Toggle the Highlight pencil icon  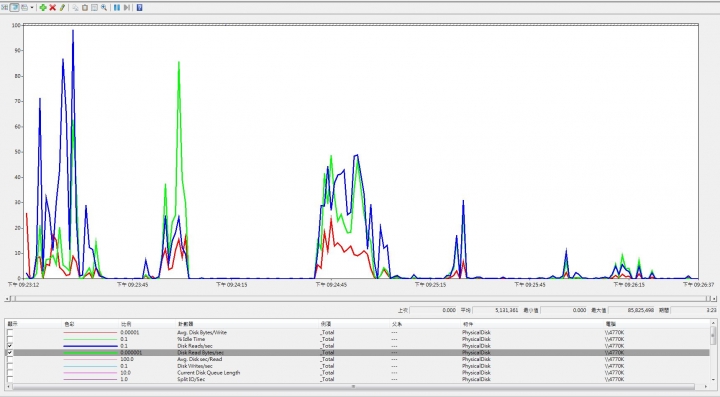tap(62, 7)
